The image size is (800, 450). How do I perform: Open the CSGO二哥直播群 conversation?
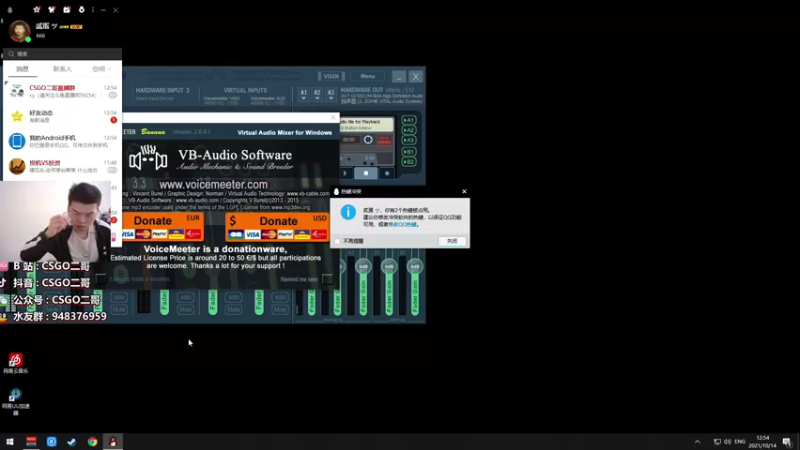coord(62,91)
